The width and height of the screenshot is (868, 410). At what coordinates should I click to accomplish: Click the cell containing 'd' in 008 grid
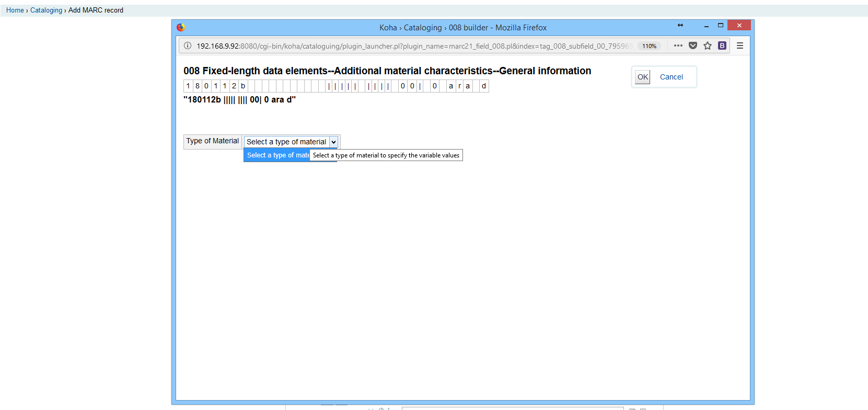point(484,86)
